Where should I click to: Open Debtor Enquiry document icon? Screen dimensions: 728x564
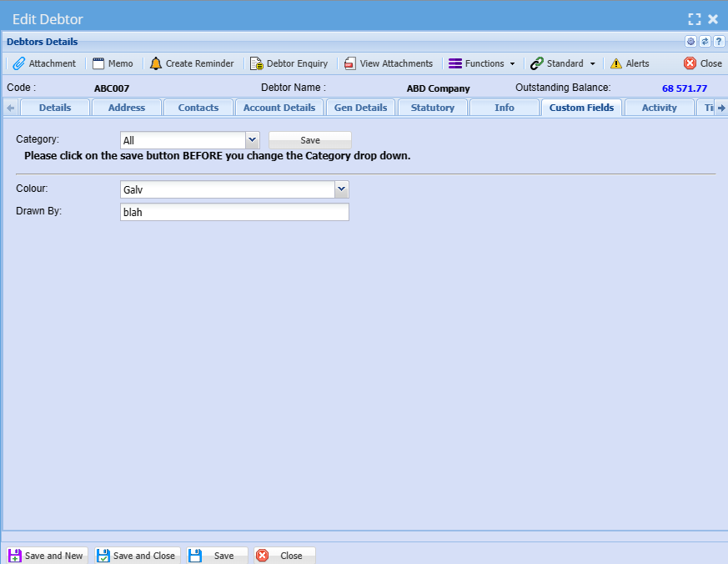click(256, 63)
